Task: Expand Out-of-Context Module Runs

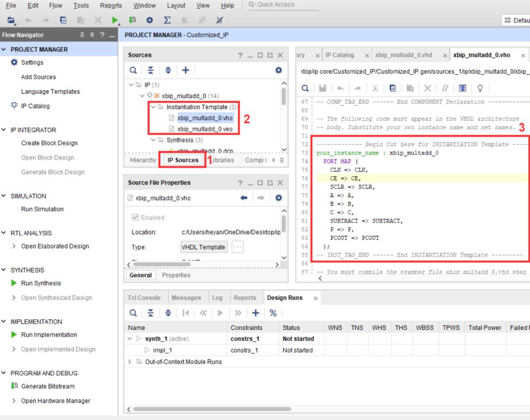Action: point(129,362)
